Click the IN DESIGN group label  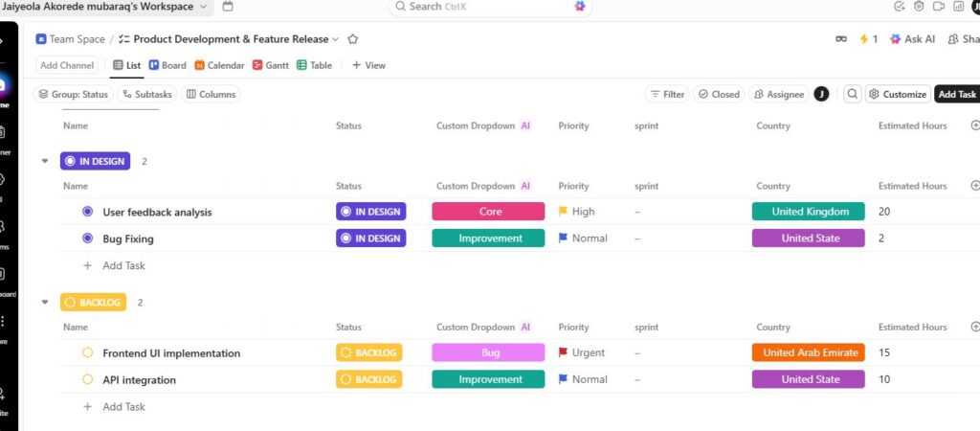(95, 162)
